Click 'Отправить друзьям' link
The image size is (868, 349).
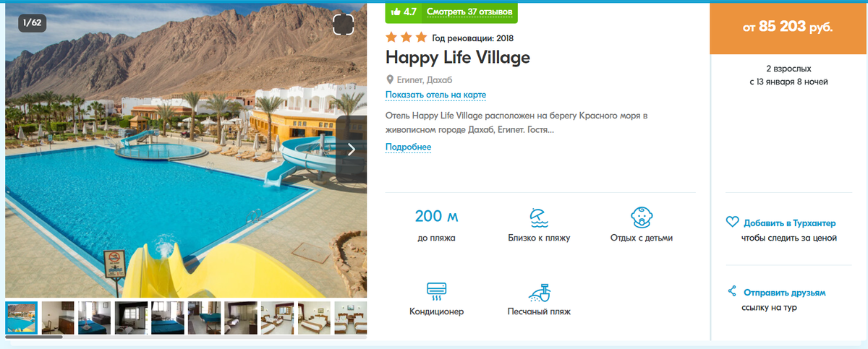(x=784, y=293)
